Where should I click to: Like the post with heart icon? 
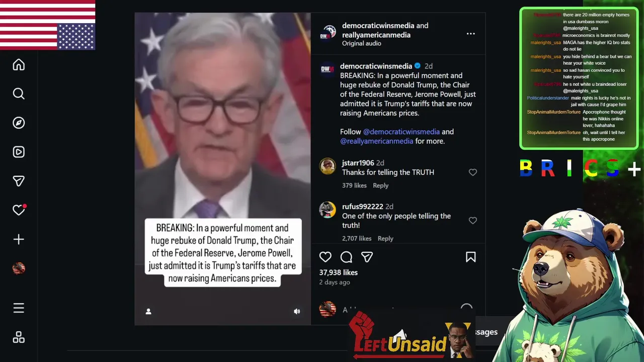[x=326, y=257]
